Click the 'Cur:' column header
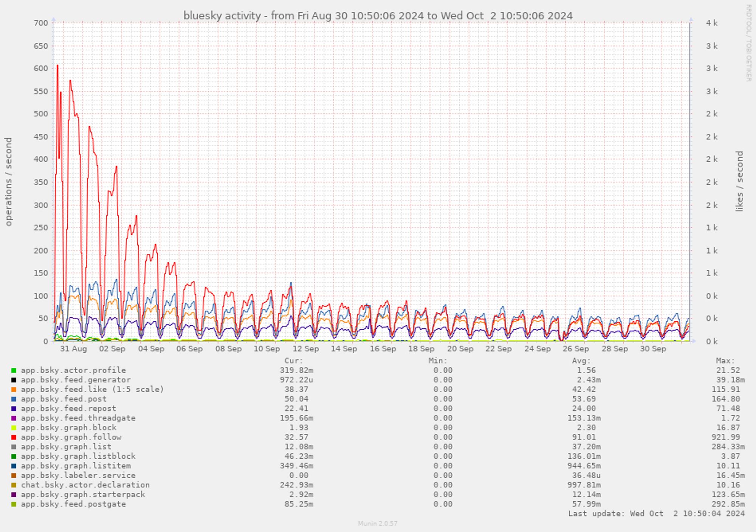This screenshot has width=756, height=532. [x=294, y=361]
